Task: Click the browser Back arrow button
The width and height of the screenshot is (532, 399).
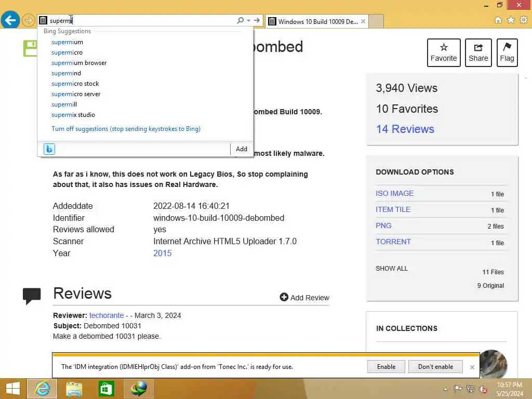Action: click(10, 20)
